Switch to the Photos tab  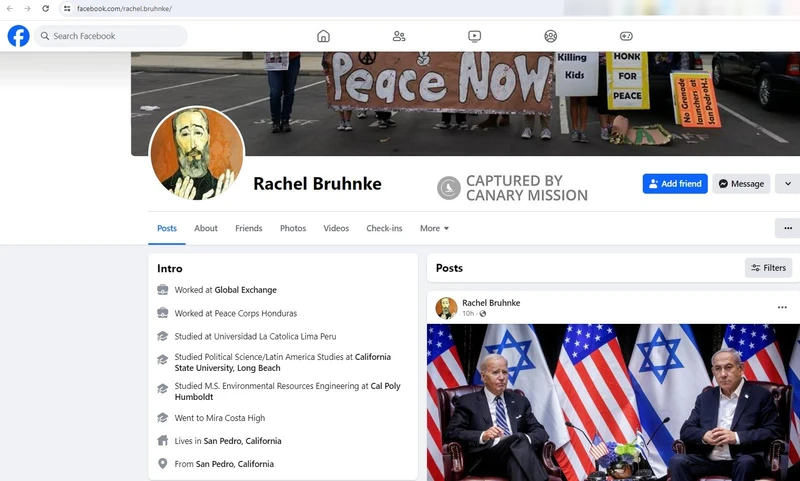[293, 228]
